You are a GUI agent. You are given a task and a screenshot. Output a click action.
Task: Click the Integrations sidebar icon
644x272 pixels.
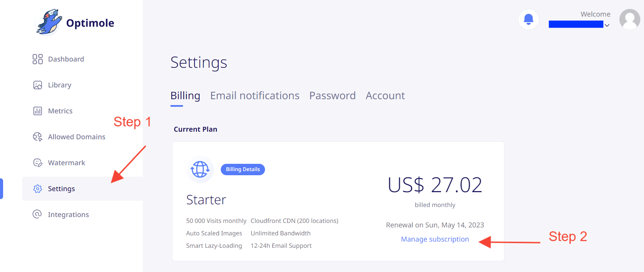37,214
